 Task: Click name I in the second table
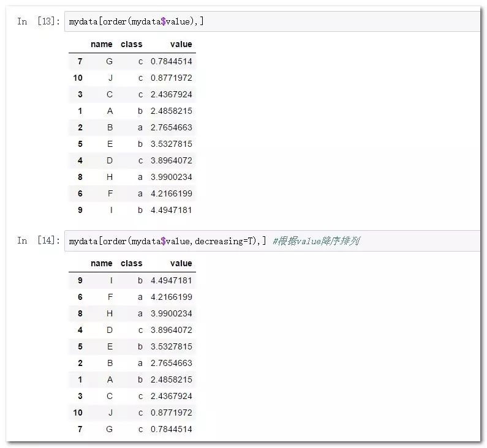tap(111, 280)
